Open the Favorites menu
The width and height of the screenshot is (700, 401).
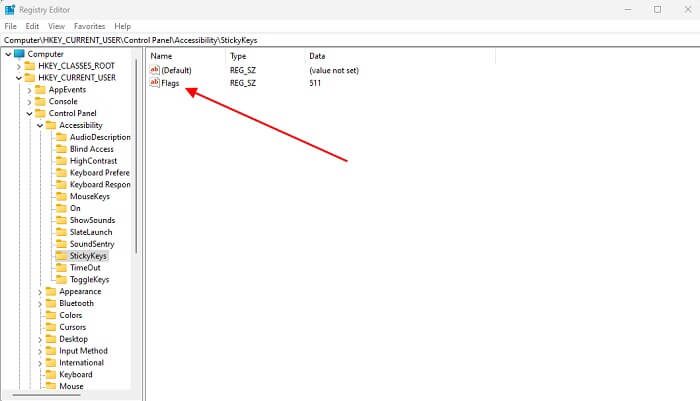pos(89,26)
